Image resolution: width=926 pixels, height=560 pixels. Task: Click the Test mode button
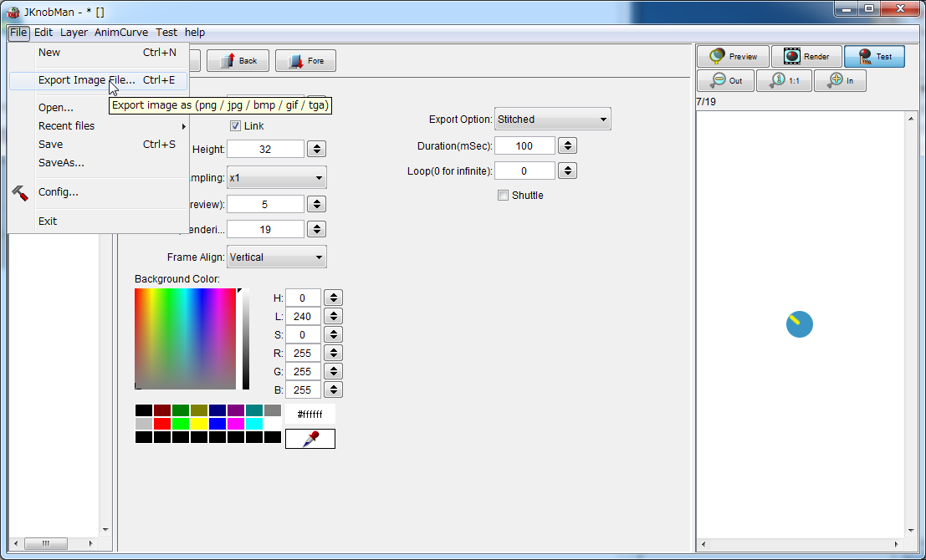tap(874, 57)
